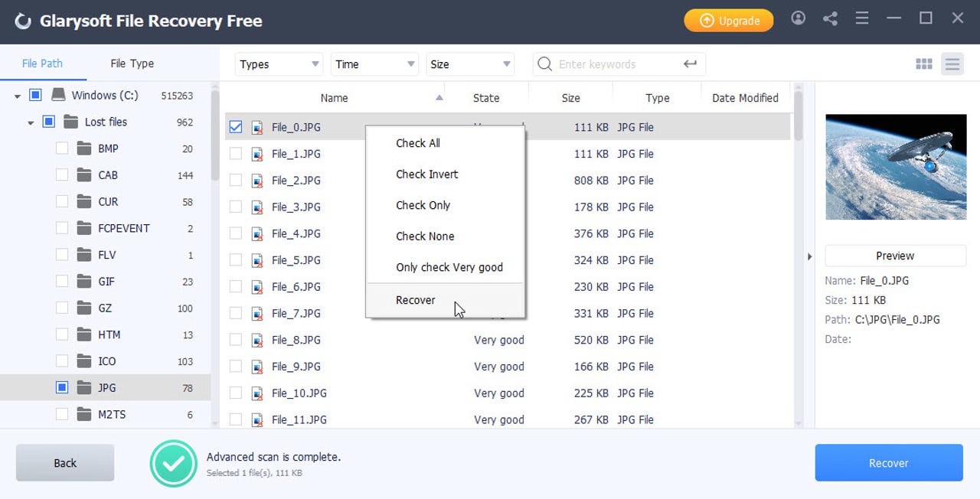Uncheck the File_0.JPG checkbox
The width and height of the screenshot is (980, 499).
[236, 127]
